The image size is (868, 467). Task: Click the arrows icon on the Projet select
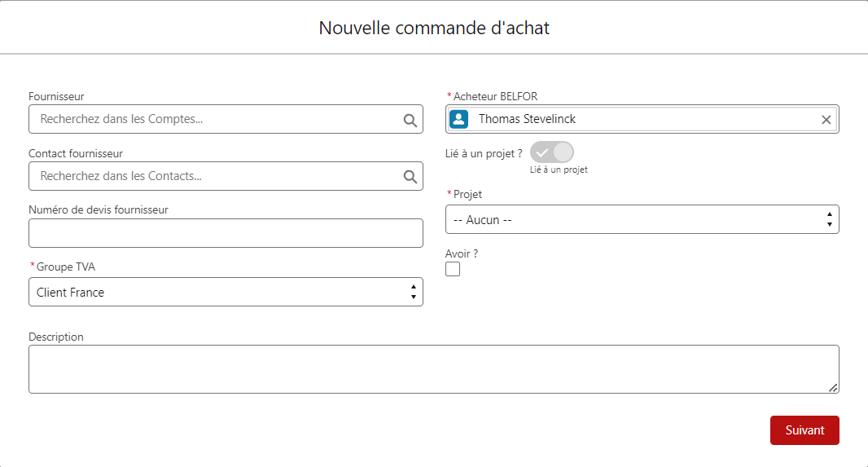(x=829, y=219)
